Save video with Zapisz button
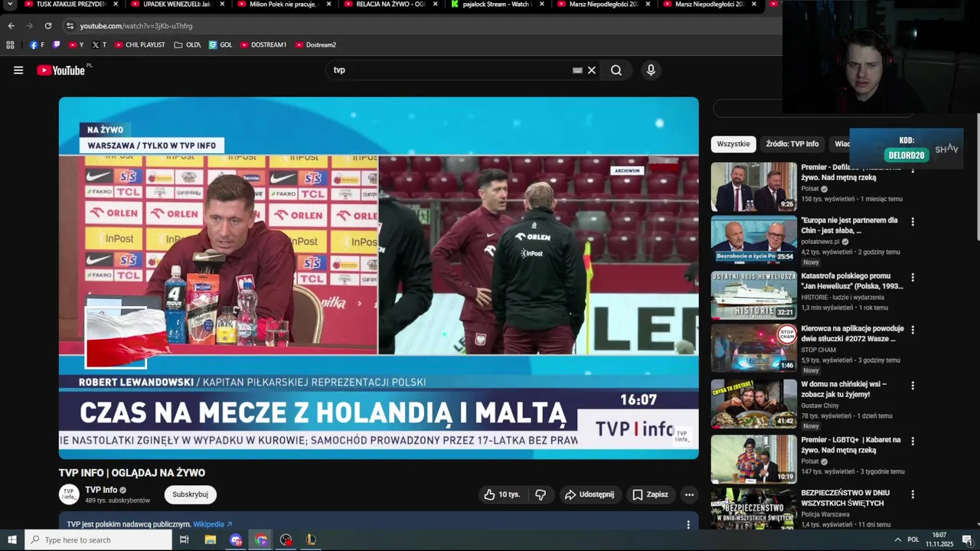980x551 pixels. (649, 494)
